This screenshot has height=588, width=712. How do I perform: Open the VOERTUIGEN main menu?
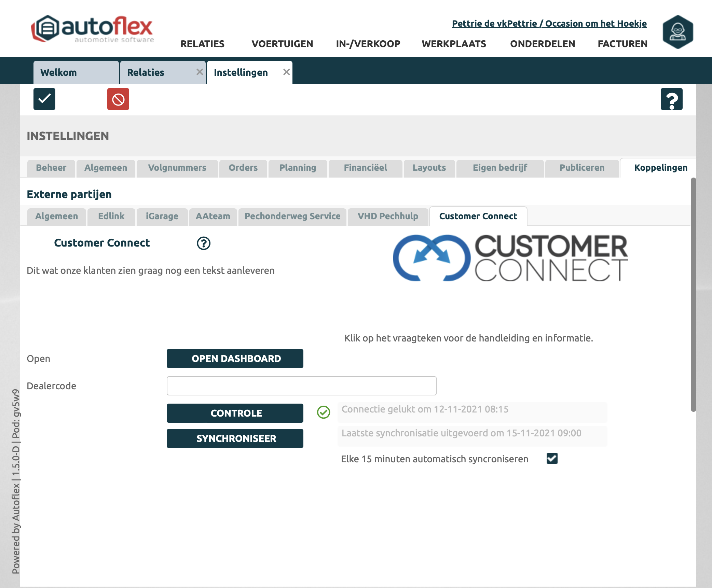pyautogui.click(x=282, y=44)
